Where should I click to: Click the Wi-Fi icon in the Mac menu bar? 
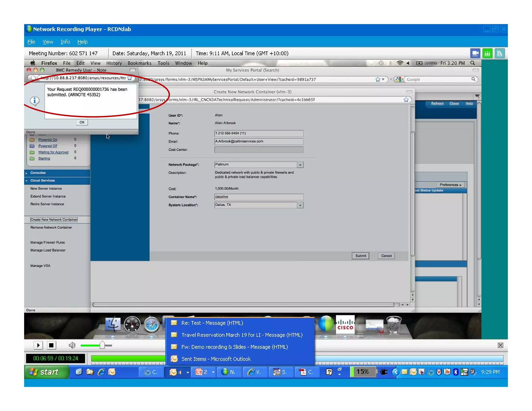400,63
